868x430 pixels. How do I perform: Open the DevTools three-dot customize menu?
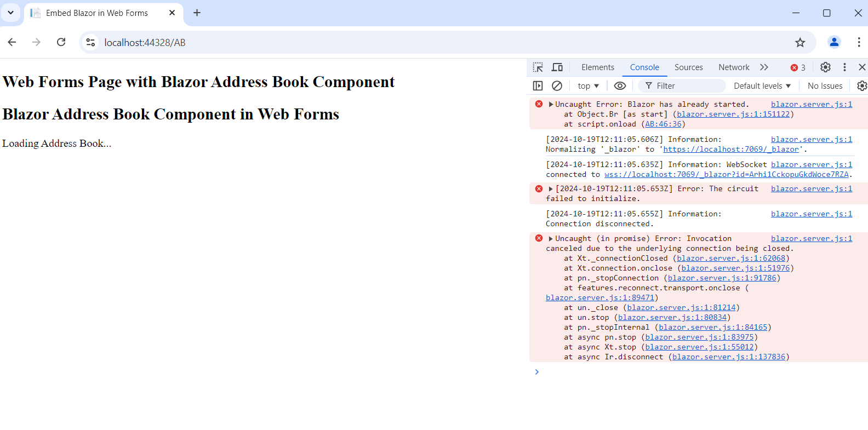click(844, 67)
